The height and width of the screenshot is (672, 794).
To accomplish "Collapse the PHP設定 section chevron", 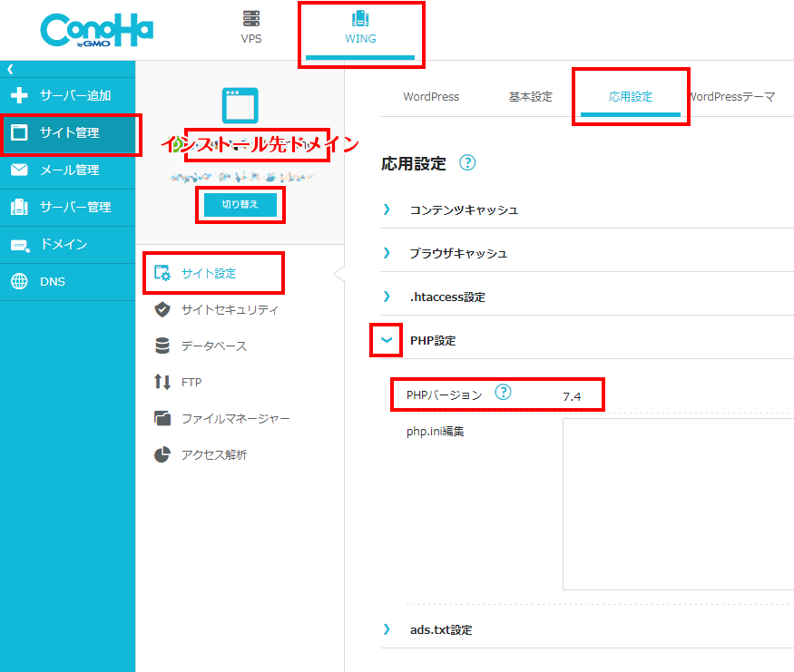I will [387, 340].
